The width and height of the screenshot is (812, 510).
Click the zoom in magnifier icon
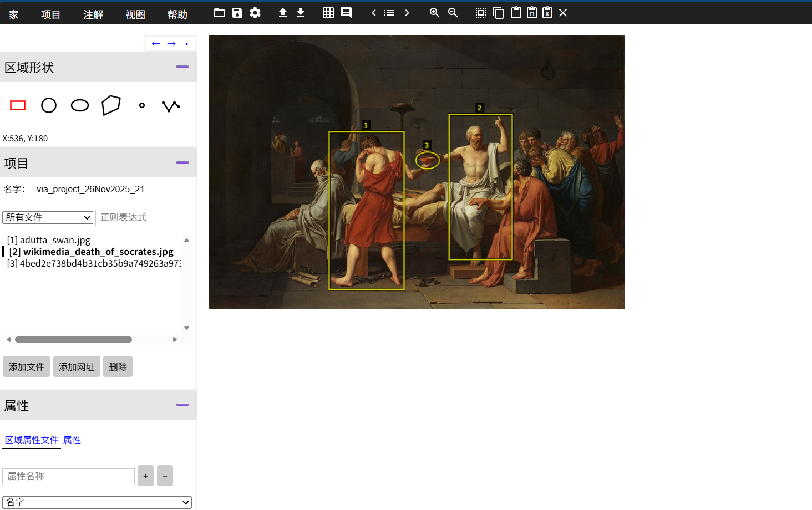[435, 13]
